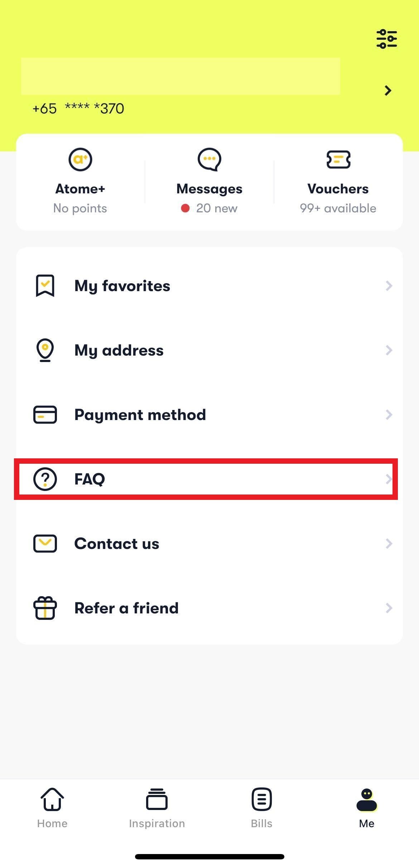419x868 pixels.
Task: Select the My favorites bookmark icon
Action: [45, 286]
